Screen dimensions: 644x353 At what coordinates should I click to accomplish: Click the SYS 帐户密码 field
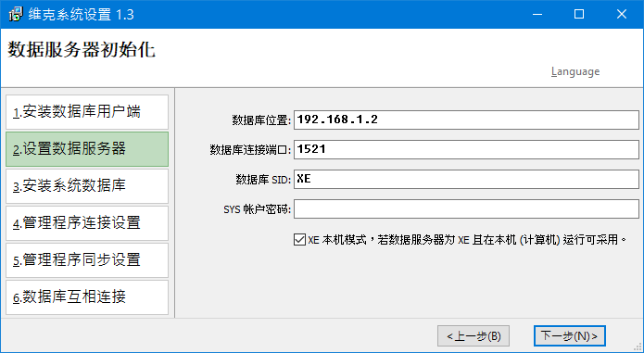[x=466, y=209]
